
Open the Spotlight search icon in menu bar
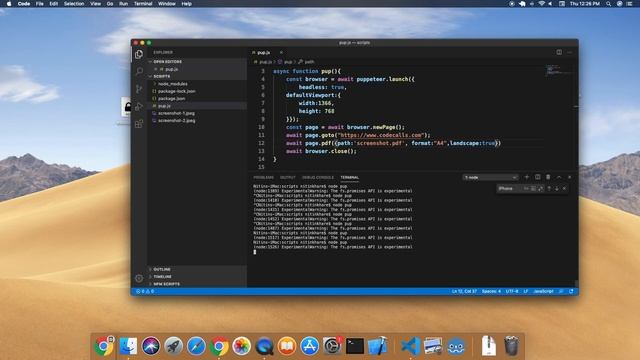[x=609, y=4]
